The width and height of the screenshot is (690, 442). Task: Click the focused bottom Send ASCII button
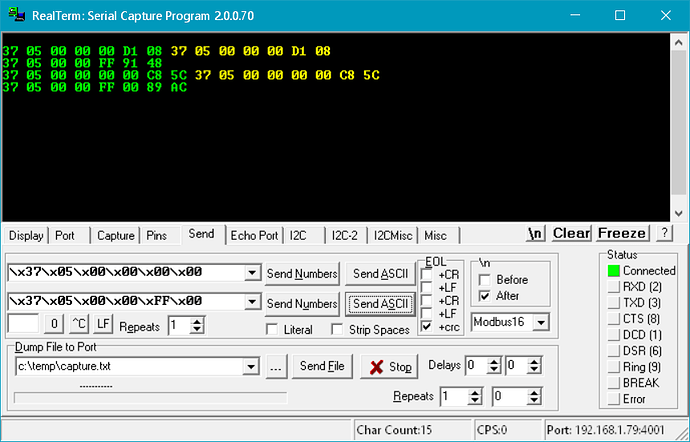[x=380, y=304]
